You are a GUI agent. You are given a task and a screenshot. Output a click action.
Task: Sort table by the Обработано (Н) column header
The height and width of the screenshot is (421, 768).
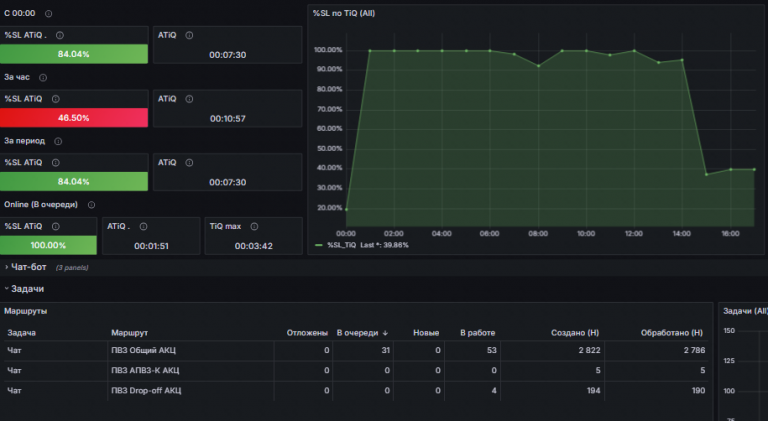tap(672, 333)
